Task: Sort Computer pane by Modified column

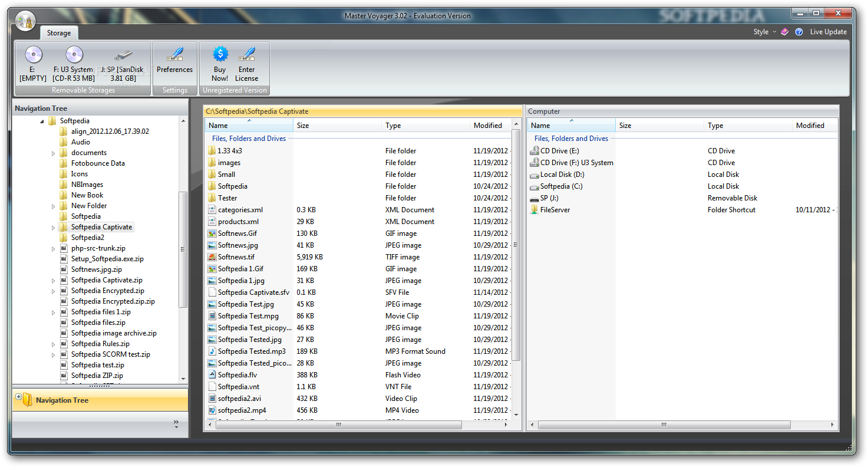Action: (x=815, y=125)
